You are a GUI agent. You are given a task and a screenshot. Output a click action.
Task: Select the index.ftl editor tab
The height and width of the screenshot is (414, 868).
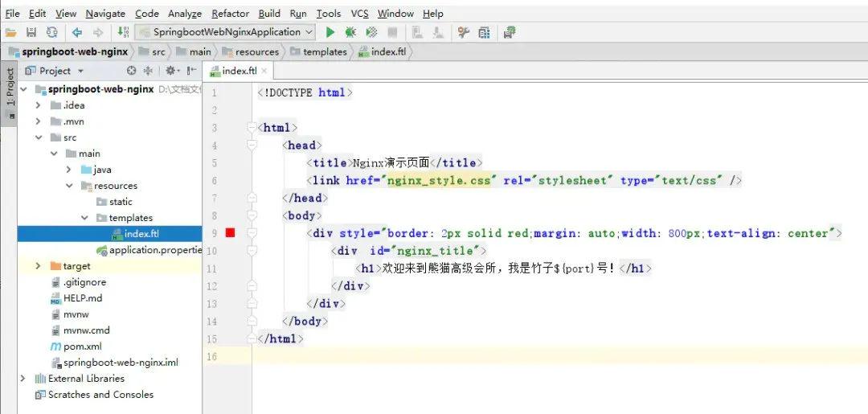point(240,71)
